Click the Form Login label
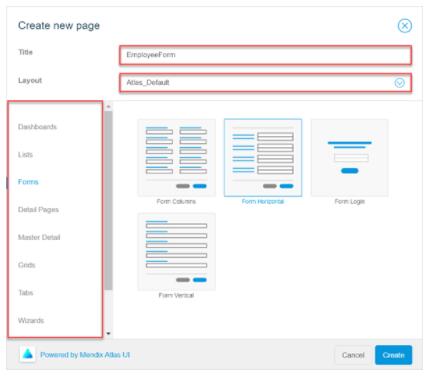Viewport: 428px width, 376px height. point(350,201)
